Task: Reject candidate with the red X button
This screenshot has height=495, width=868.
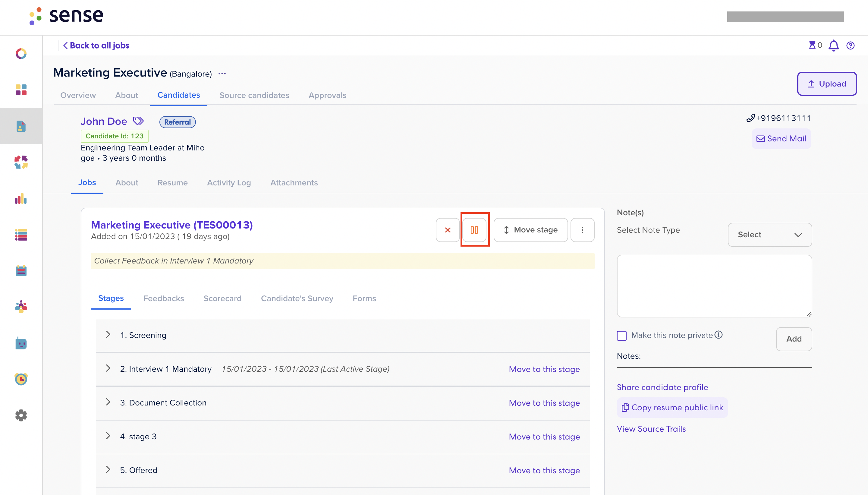Action: pos(448,230)
